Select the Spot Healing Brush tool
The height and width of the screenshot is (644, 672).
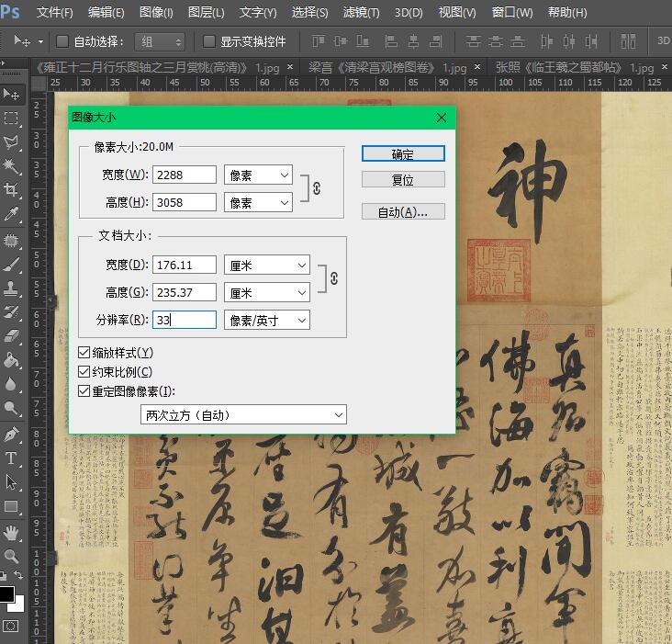pyautogui.click(x=11, y=241)
